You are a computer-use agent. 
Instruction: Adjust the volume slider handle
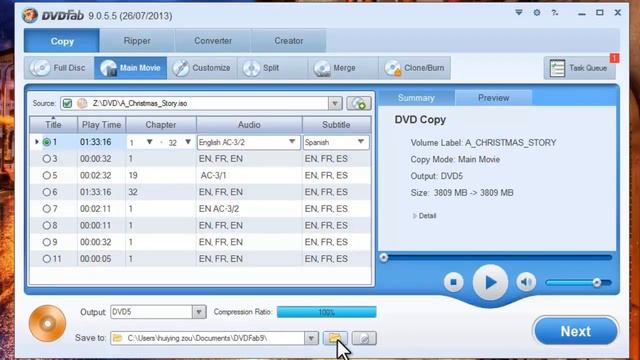596,282
